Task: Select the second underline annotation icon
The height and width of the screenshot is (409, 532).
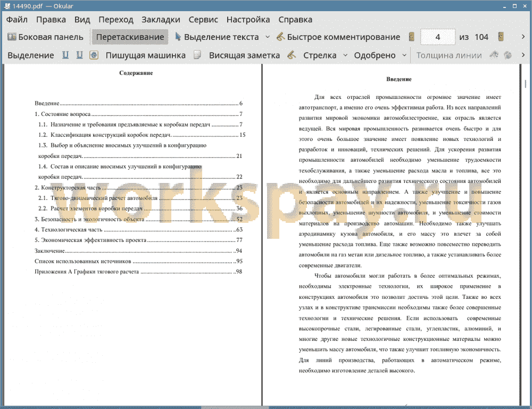Action: click(79, 55)
